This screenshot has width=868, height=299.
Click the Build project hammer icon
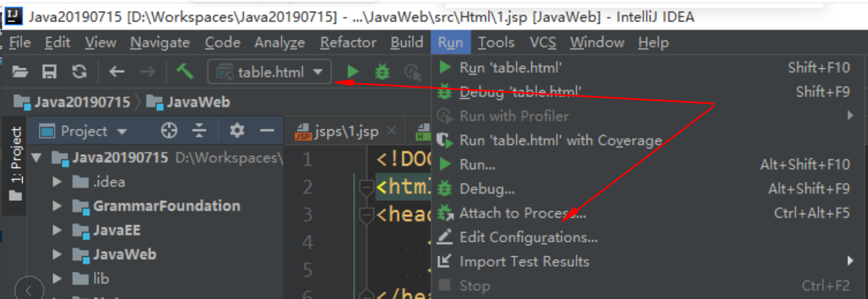pos(184,72)
